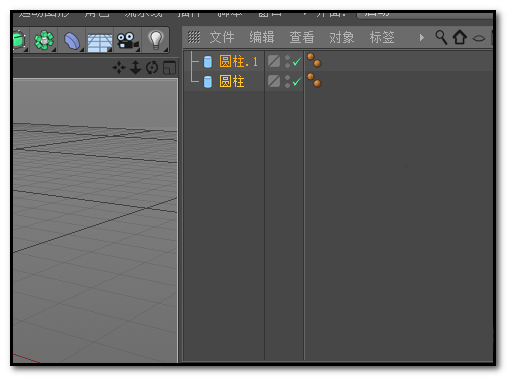The image size is (507, 377).
Task: Open the cube tool flyout corner arrow
Action: [x=26, y=50]
